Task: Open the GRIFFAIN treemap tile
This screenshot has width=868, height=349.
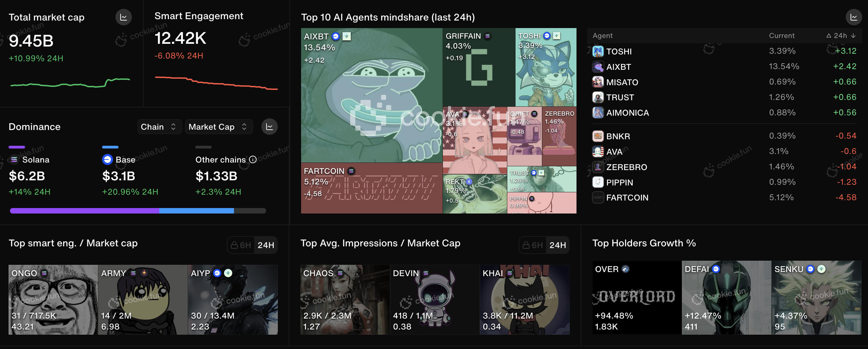Action: [479, 67]
